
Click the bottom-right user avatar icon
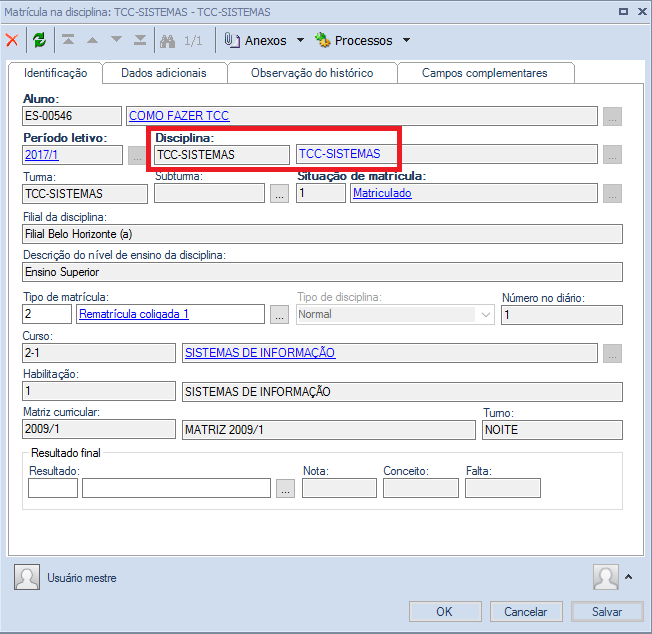(606, 577)
